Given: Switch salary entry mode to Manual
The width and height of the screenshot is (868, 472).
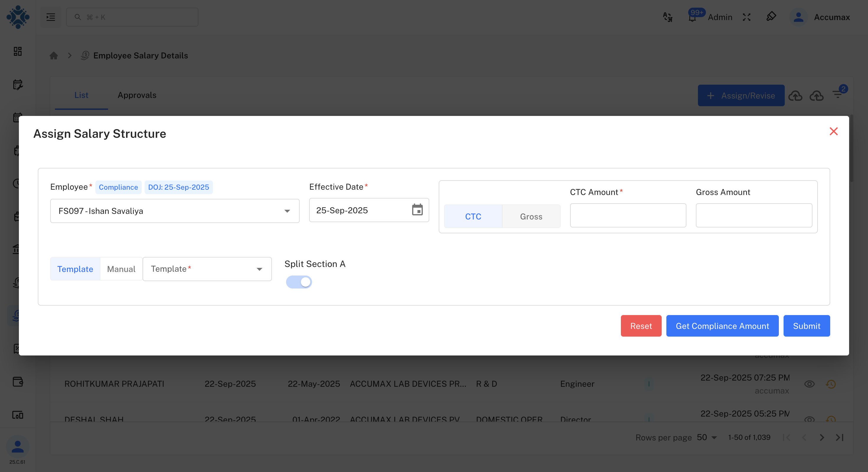Looking at the screenshot, I should (x=121, y=269).
